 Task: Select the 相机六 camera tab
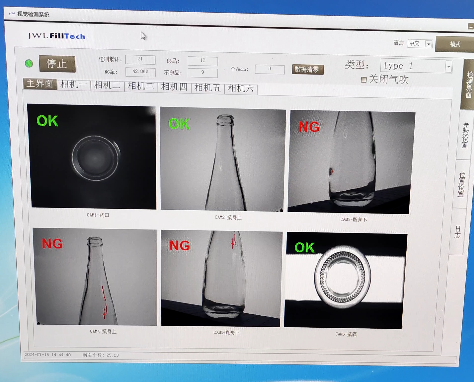(x=241, y=89)
